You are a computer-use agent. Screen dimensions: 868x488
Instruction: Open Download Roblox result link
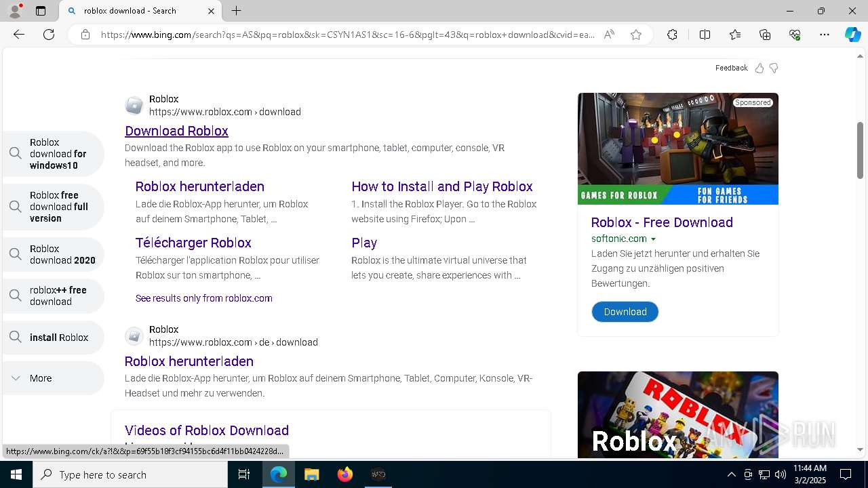(176, 131)
